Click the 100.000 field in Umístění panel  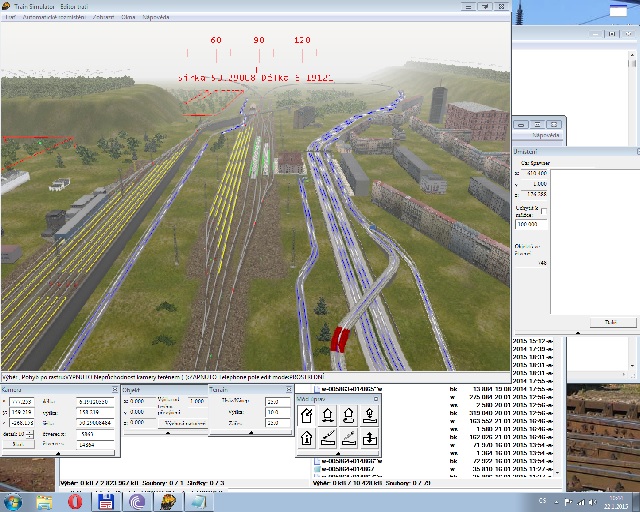531,224
